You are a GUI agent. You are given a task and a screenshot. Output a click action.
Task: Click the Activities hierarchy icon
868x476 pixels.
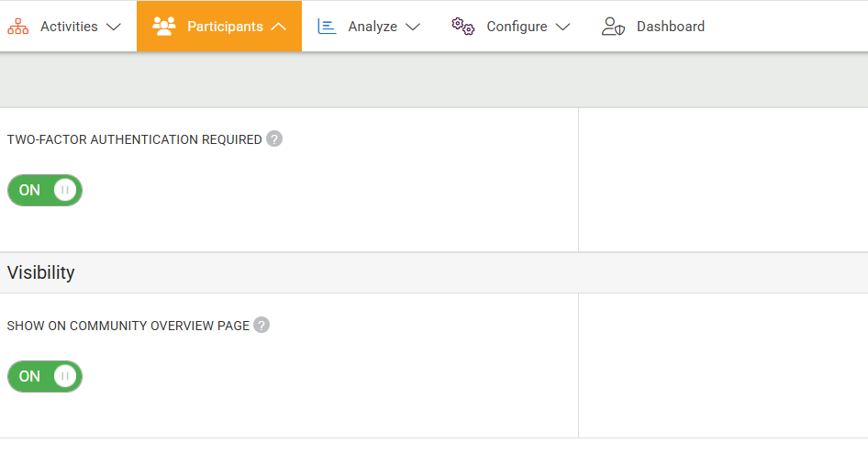tap(17, 27)
